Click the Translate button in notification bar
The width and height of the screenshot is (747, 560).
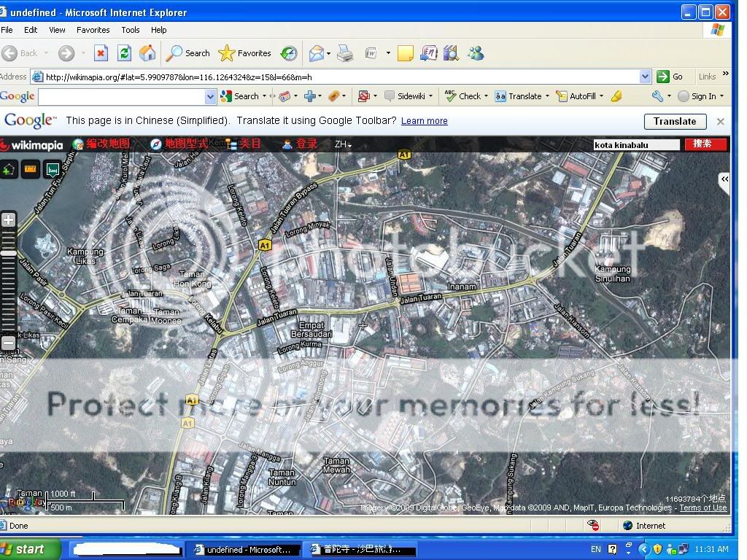pyautogui.click(x=675, y=122)
